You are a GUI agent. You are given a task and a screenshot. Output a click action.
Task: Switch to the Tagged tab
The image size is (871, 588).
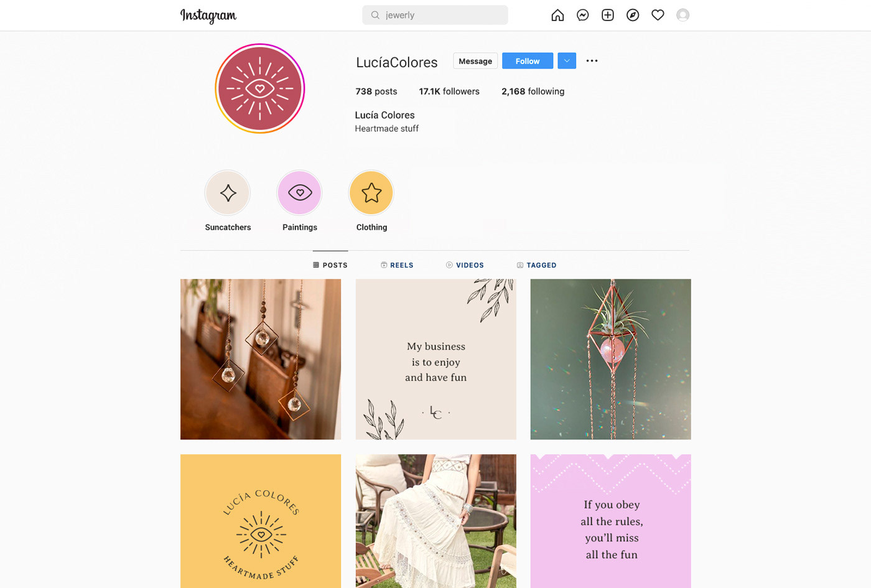coord(536,265)
